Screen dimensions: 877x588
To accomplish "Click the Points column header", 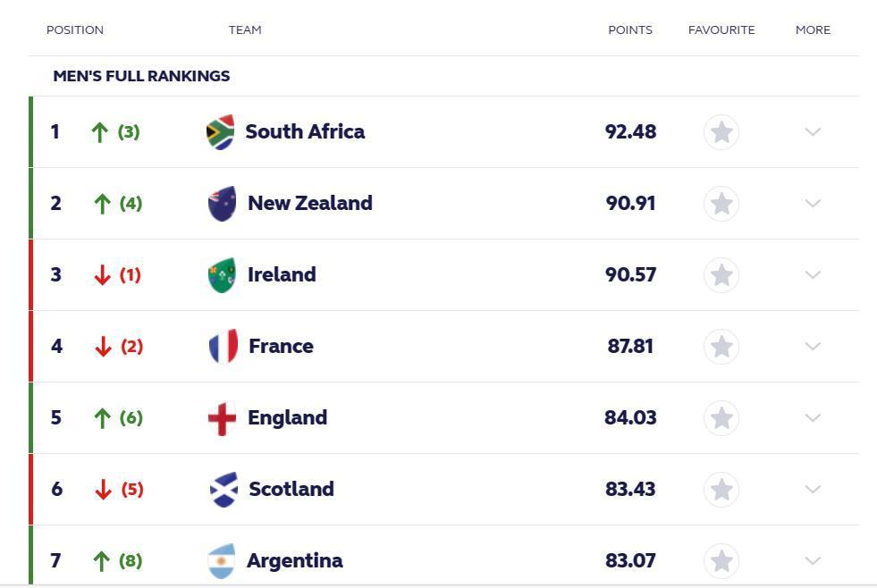I will point(630,29).
